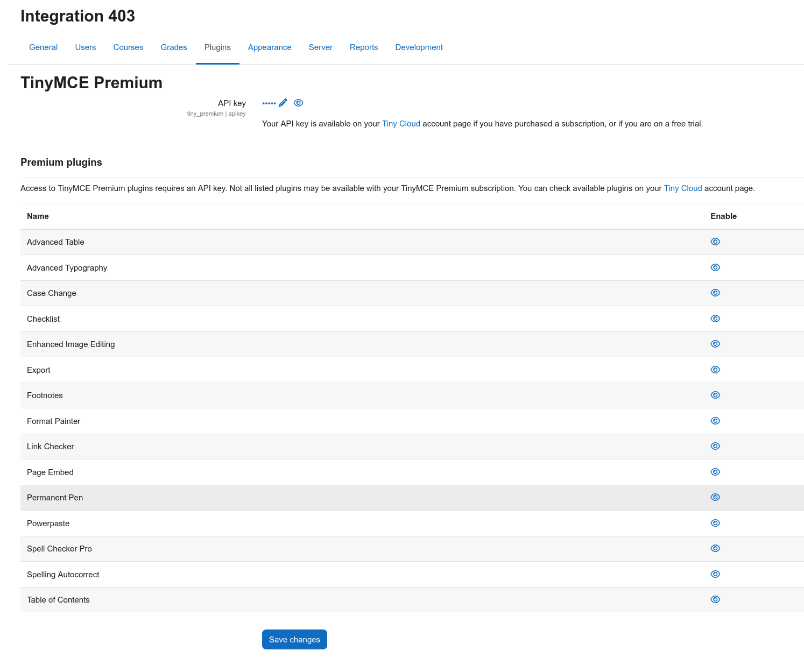Click the Integration 403 site title
The height and width of the screenshot is (672, 804).
coord(77,16)
